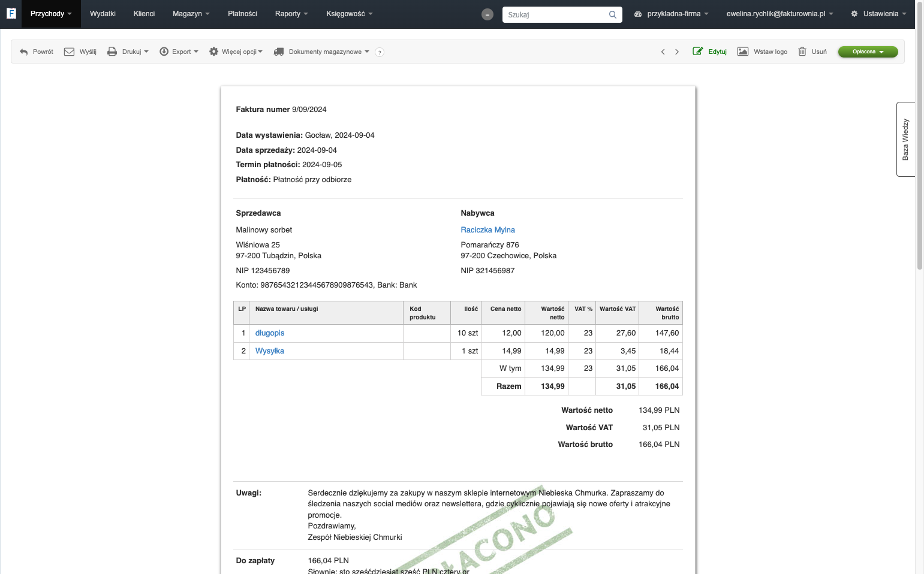924x574 pixels.
Task: Click the Fakturownia logo icon
Action: pos(11,13)
